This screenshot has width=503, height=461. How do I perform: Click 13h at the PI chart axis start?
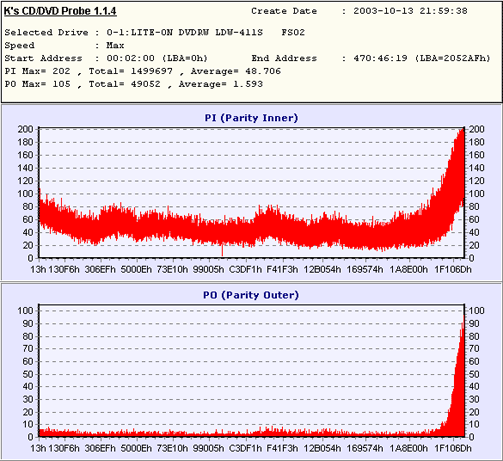[38, 270]
